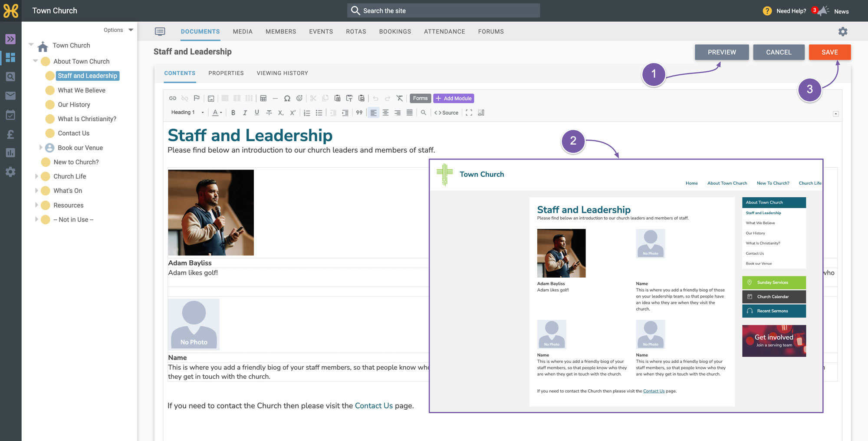Click the Forms button
The width and height of the screenshot is (868, 441).
click(x=420, y=98)
